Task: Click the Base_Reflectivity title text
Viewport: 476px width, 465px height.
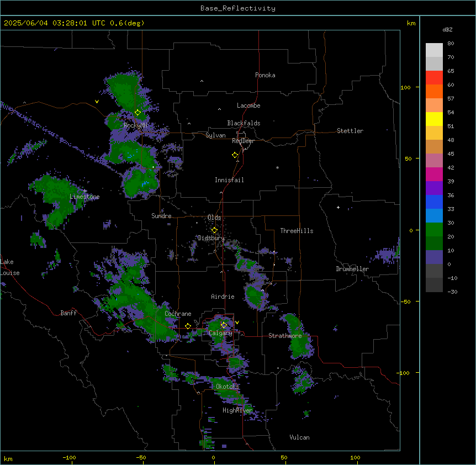Action: tap(238, 8)
